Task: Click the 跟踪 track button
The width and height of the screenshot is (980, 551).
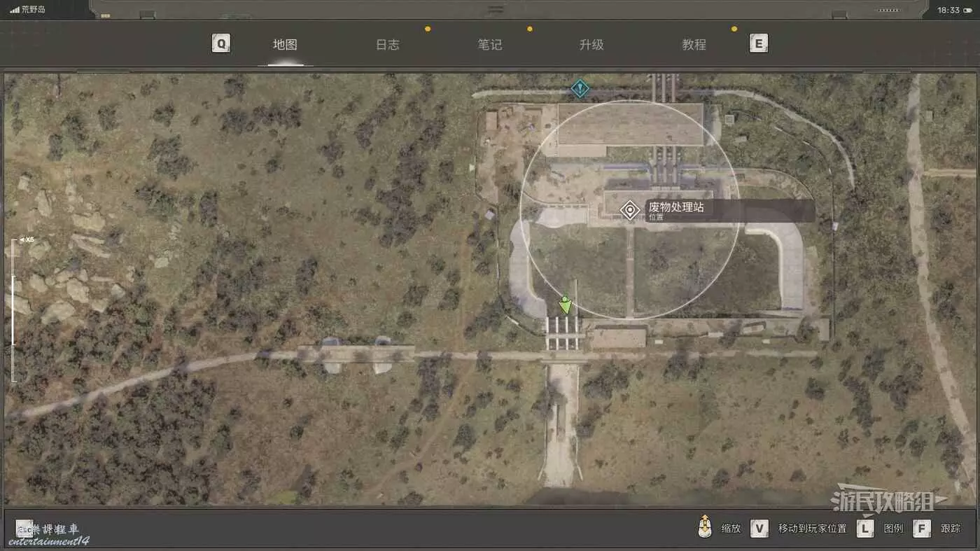Action: (x=951, y=529)
